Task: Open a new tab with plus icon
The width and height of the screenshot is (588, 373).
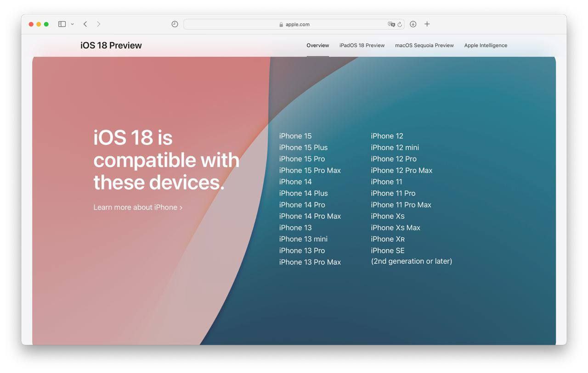Action: click(427, 24)
